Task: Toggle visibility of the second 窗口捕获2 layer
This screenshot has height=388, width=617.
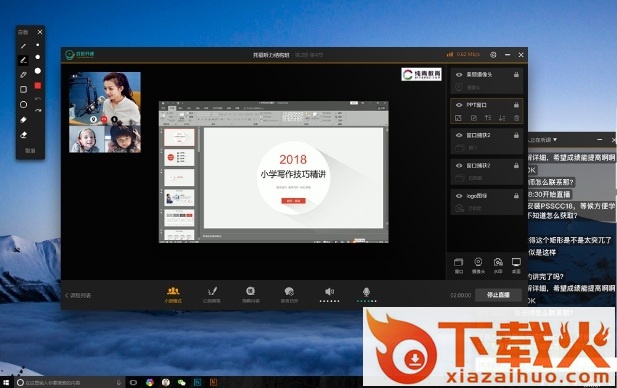Action: point(459,165)
